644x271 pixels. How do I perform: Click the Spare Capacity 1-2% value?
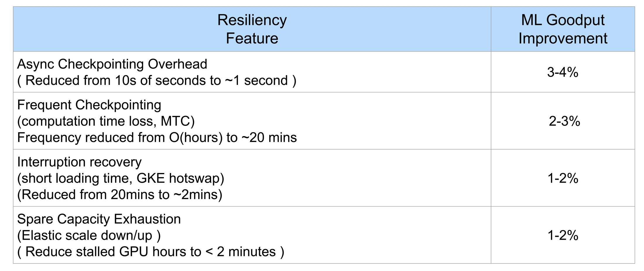tap(563, 235)
